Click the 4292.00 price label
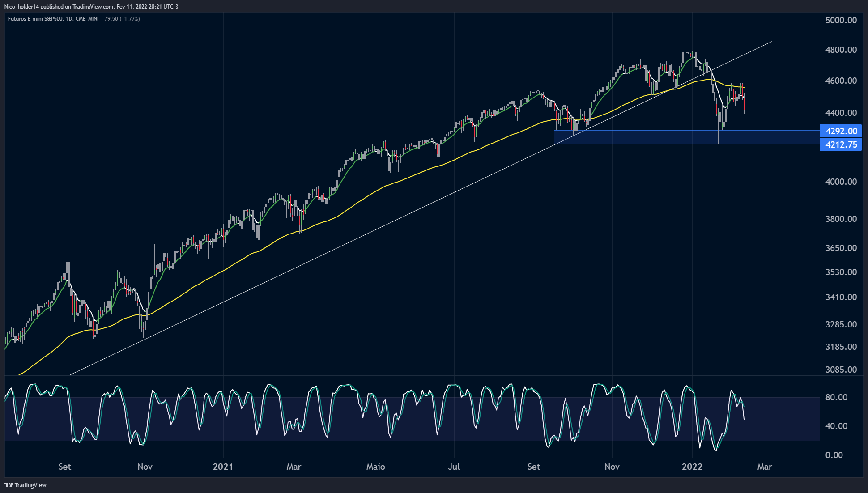Image resolution: width=868 pixels, height=493 pixels. coord(841,131)
